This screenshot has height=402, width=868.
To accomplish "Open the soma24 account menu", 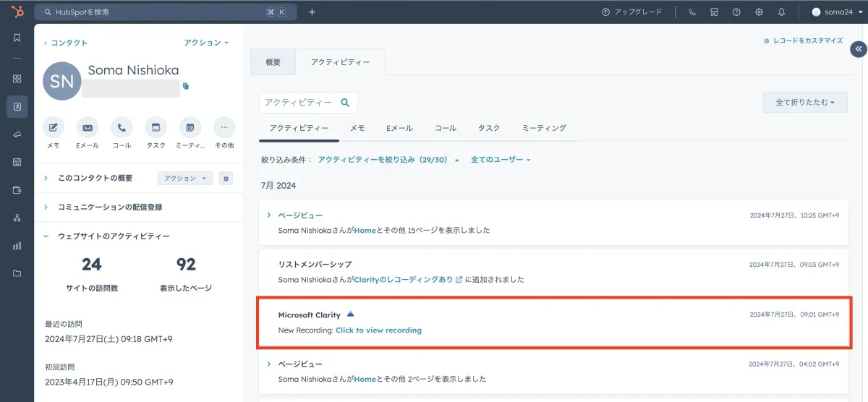I will point(838,12).
